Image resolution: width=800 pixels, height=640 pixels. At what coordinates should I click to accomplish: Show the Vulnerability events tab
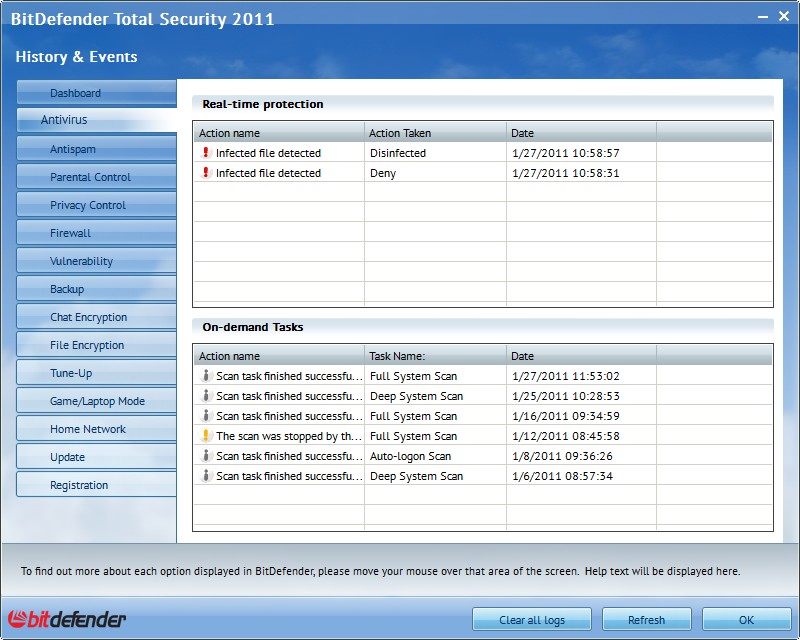96,261
